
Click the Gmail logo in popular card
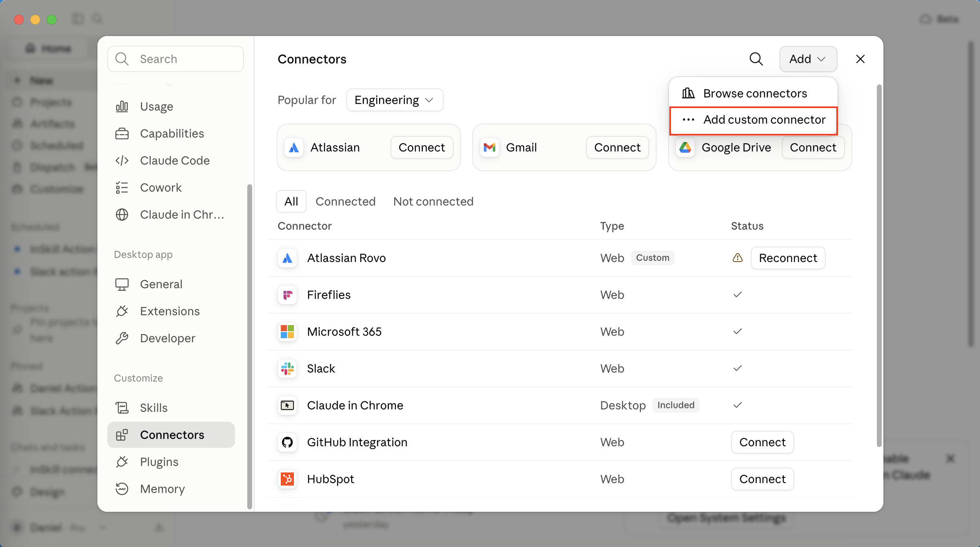490,147
